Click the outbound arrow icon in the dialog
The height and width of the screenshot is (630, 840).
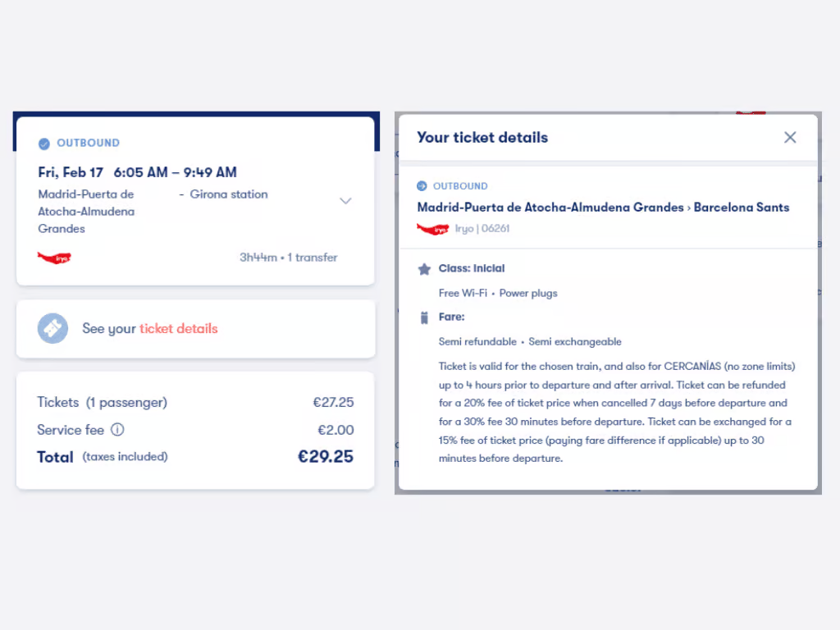click(x=422, y=186)
